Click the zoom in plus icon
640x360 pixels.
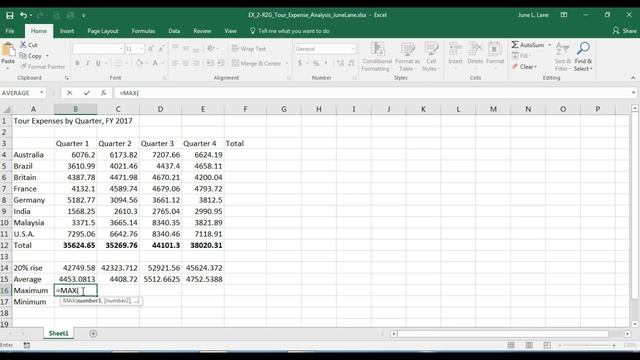point(613,345)
